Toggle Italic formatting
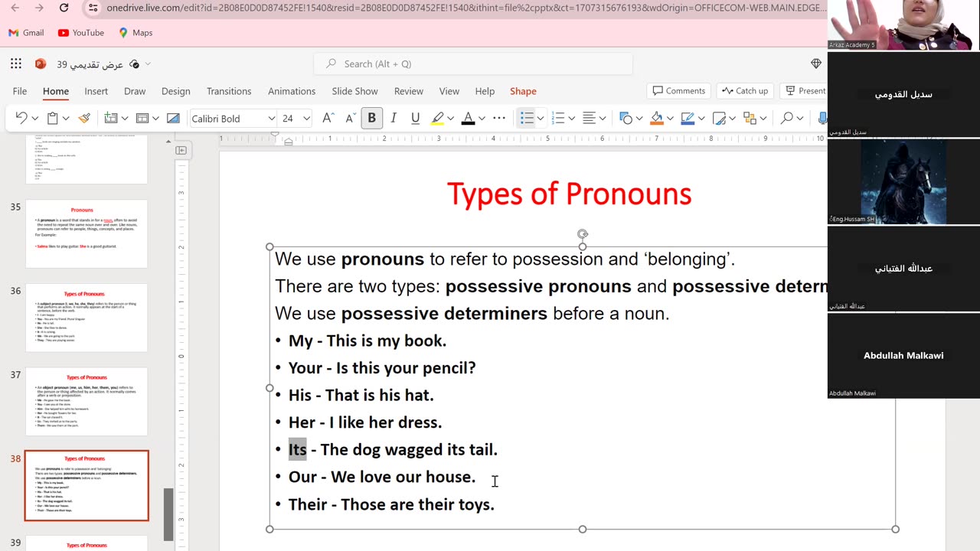This screenshot has width=980, height=551. pos(394,119)
